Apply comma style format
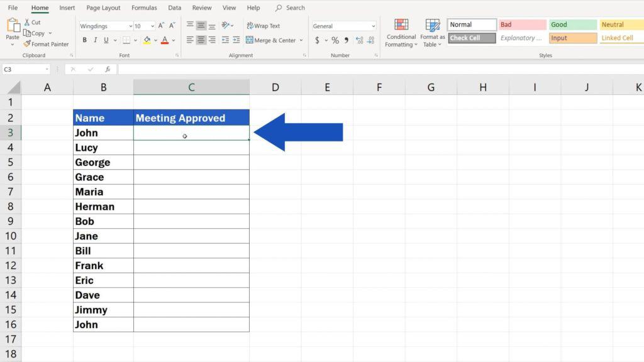 click(x=347, y=40)
